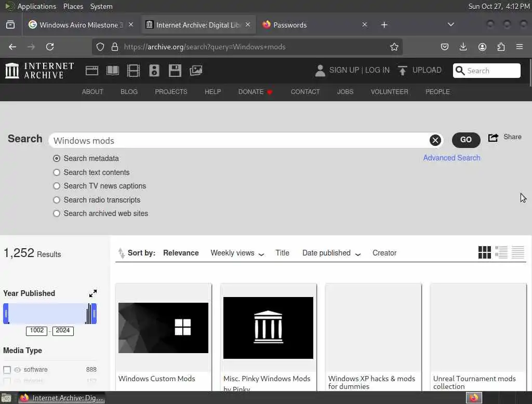This screenshot has width=532, height=404.
Task: Expand the Year Published histogram
Action: (x=93, y=293)
